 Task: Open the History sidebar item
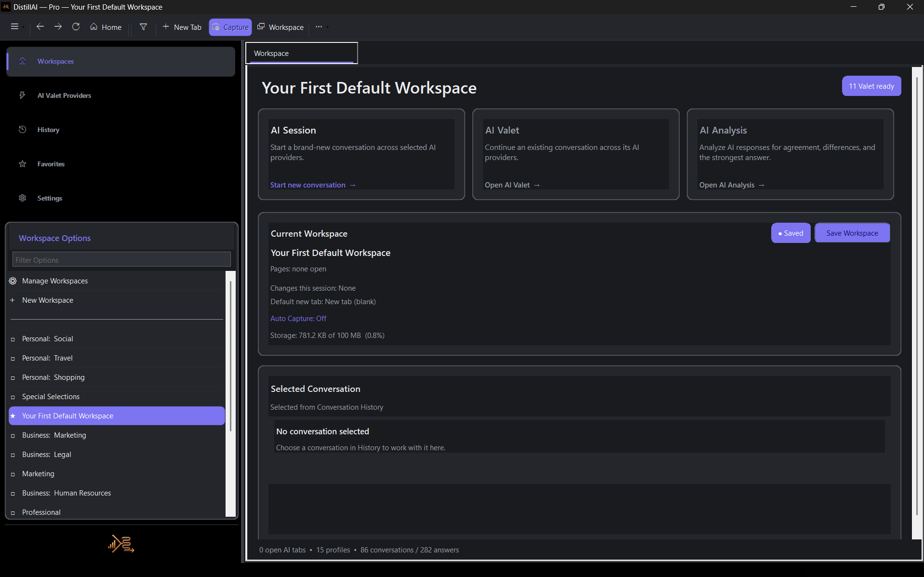[121, 130]
